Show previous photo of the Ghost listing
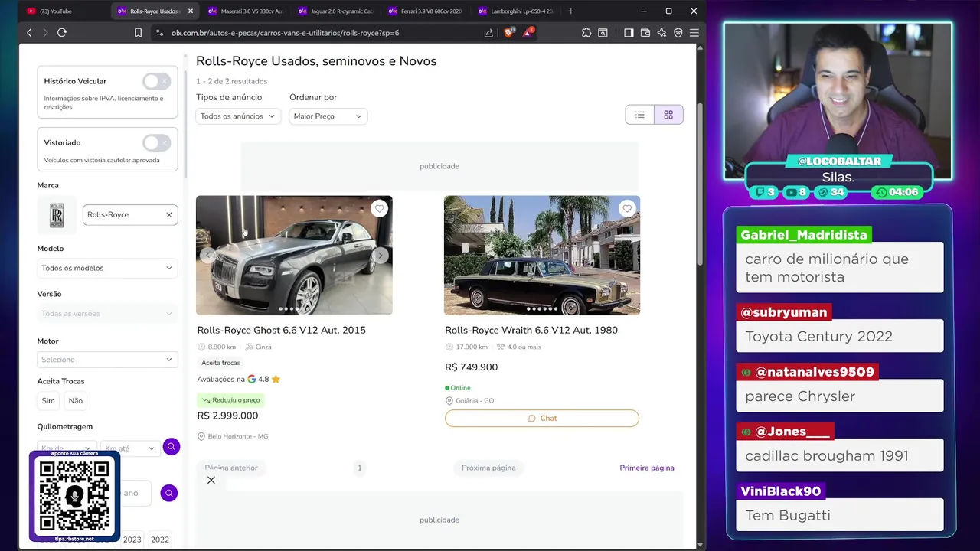This screenshot has height=551, width=980. (207, 256)
